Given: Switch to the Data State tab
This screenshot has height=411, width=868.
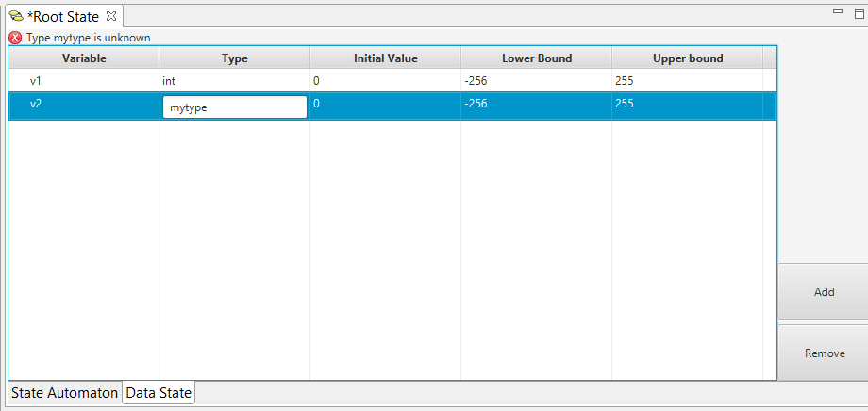Looking at the screenshot, I should (159, 393).
